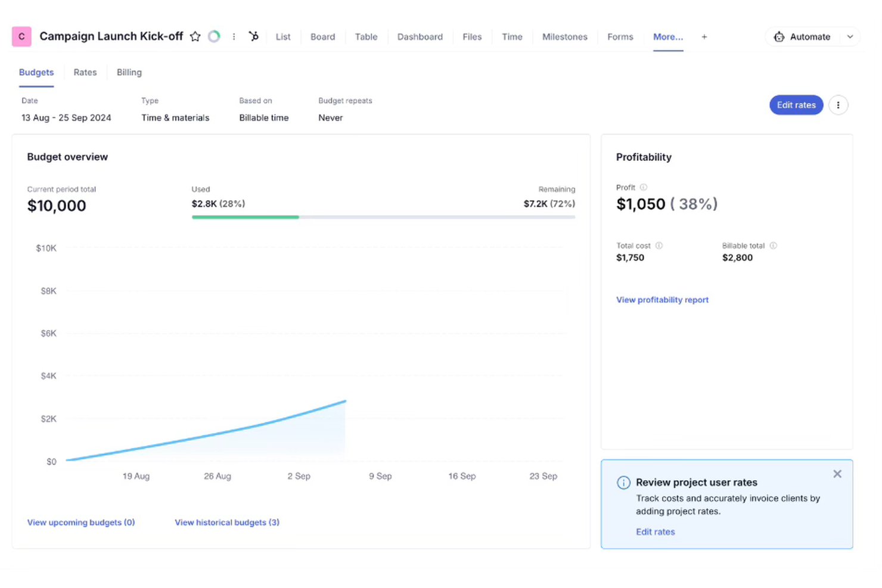Open View upcoming budgets (0) link
The width and height of the screenshot is (882, 588).
(x=81, y=522)
